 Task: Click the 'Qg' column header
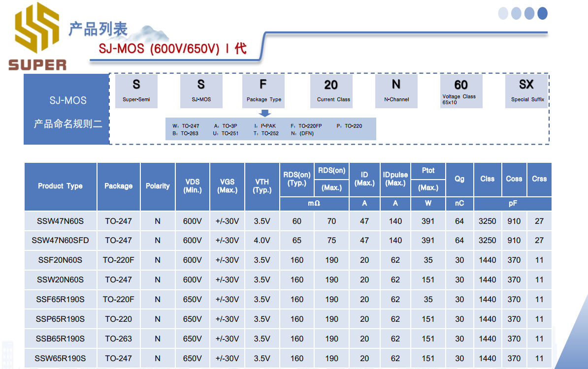(x=459, y=179)
